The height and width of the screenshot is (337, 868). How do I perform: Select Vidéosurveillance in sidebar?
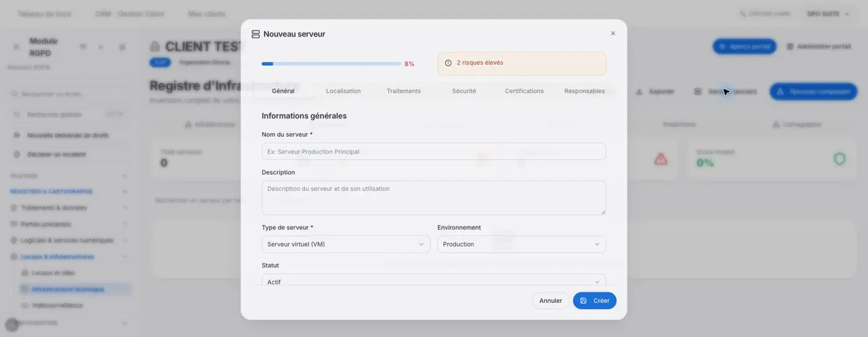point(57,305)
